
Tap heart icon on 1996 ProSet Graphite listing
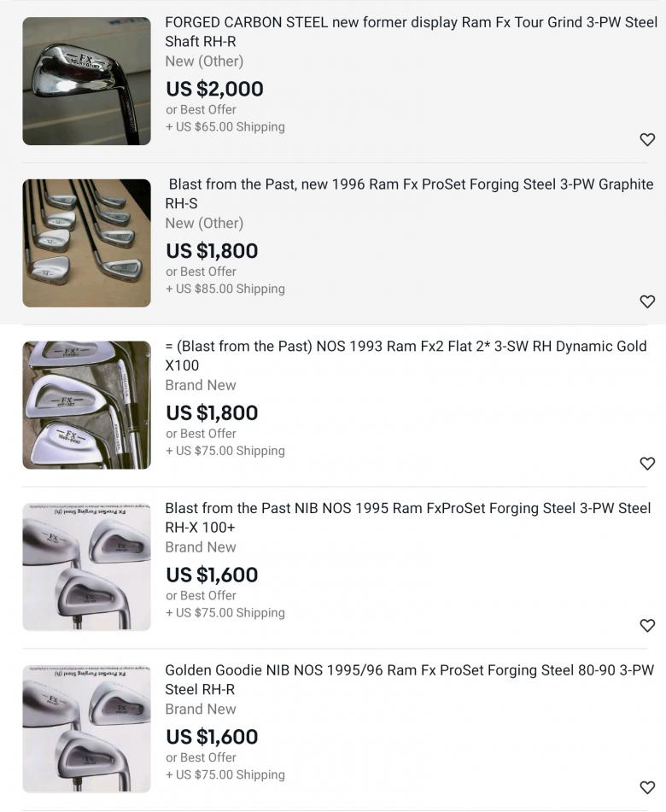click(647, 301)
